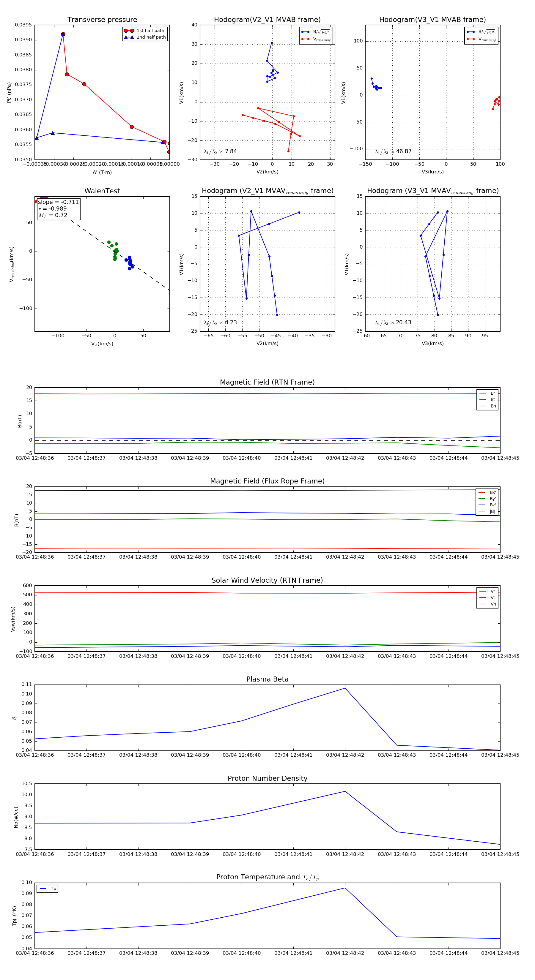Click the "Hodogram (V3_V1 MVAV remaining frame)" title
The height and width of the screenshot is (980, 535).
(x=432, y=191)
